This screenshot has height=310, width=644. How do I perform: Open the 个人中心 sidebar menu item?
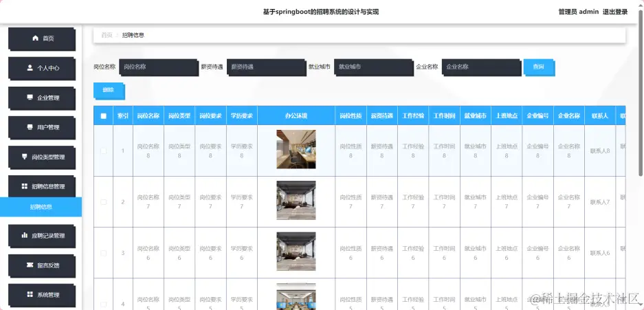click(x=42, y=68)
